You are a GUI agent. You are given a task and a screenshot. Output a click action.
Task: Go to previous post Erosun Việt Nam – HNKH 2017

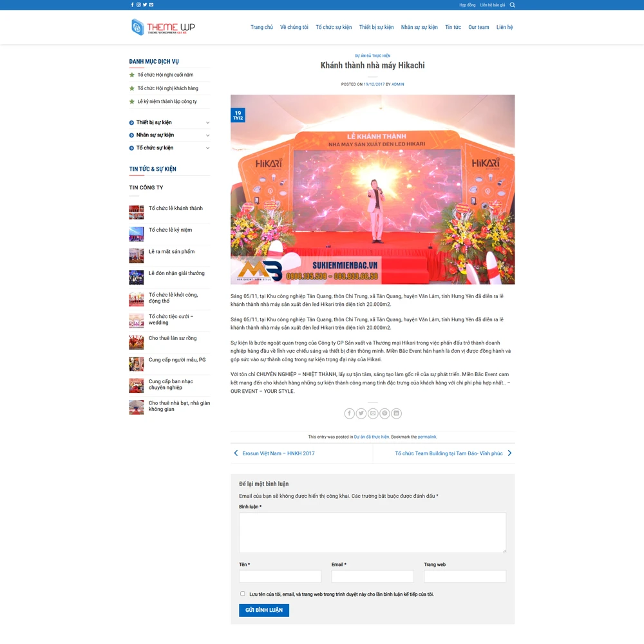[278, 453]
